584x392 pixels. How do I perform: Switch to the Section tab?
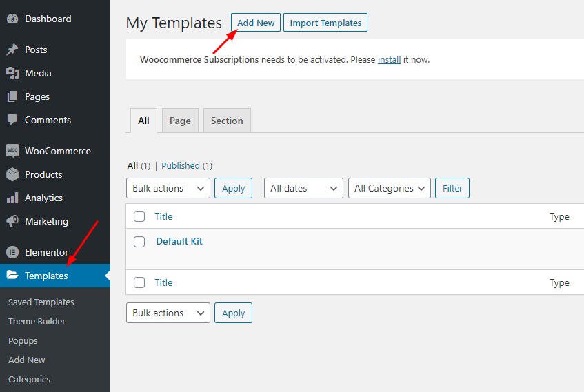pyautogui.click(x=227, y=121)
